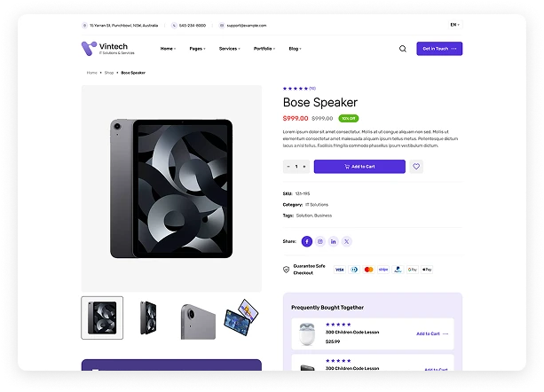Expand the Pages menu
This screenshot has height=392, width=544.
coord(197,49)
